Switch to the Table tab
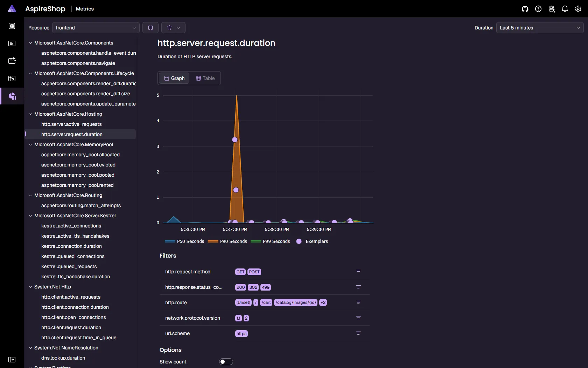Image resolution: width=588 pixels, height=368 pixels. [x=205, y=78]
